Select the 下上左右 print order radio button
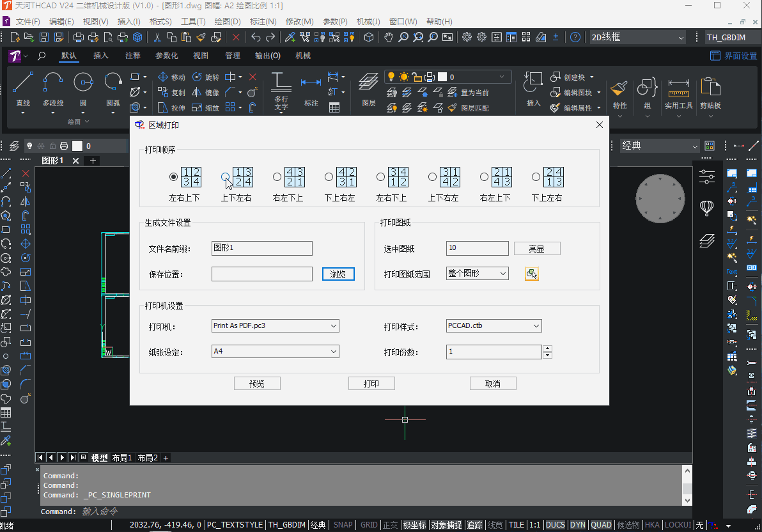The image size is (762, 532). point(536,177)
